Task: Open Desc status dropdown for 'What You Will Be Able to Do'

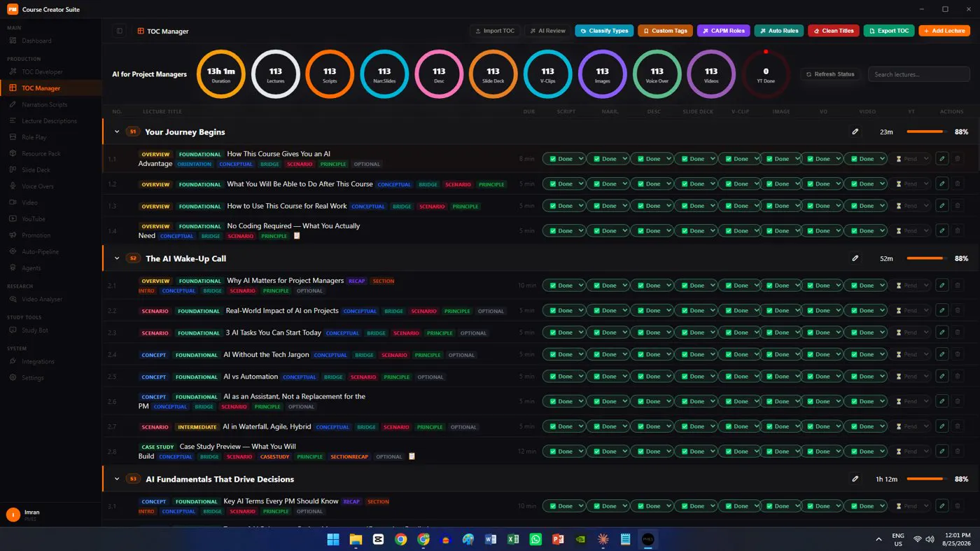Action: coord(652,184)
